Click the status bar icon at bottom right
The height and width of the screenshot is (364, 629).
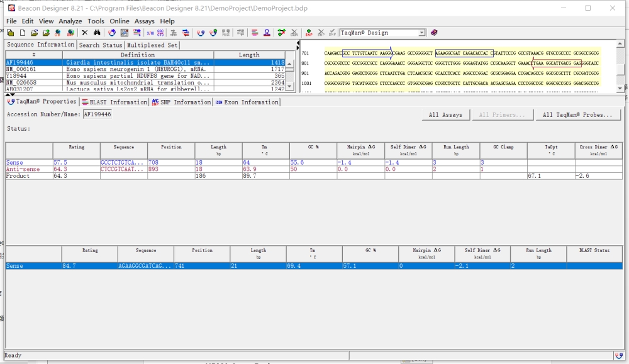pyautogui.click(x=619, y=356)
